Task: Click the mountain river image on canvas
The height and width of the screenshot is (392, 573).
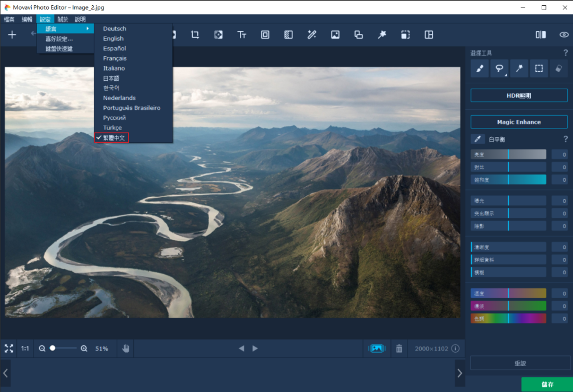Action: (232, 192)
